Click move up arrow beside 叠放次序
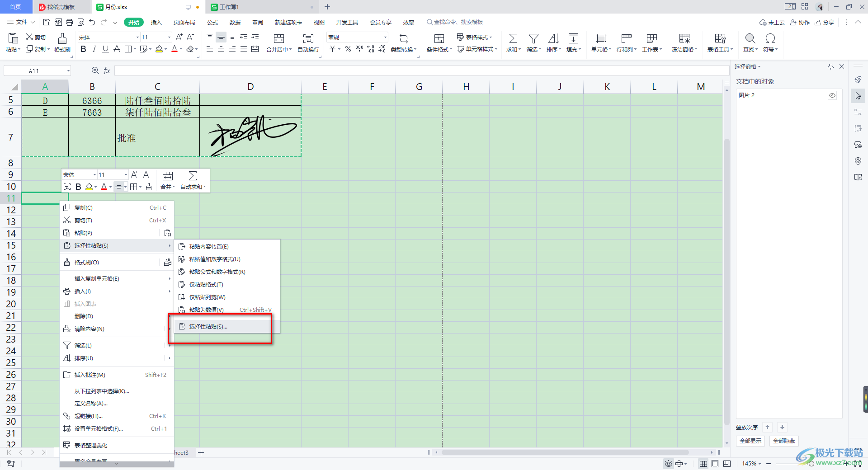Viewport: 868px width, 470px height. tap(767, 427)
